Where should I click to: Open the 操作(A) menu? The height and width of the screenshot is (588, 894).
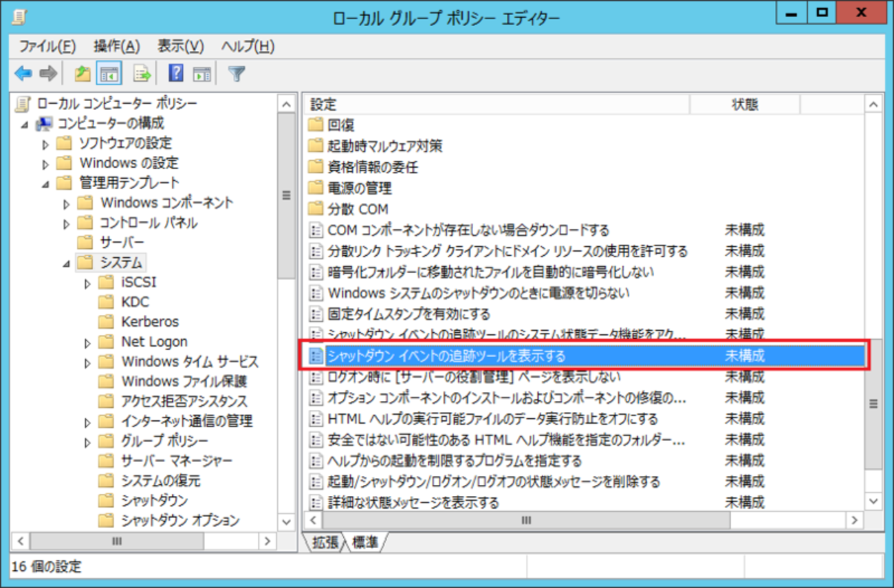coord(117,46)
